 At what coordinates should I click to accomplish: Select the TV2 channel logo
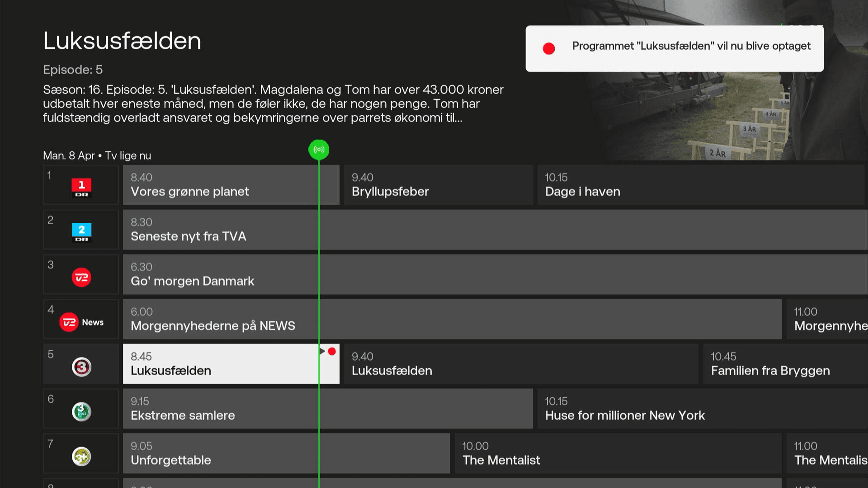tap(81, 277)
